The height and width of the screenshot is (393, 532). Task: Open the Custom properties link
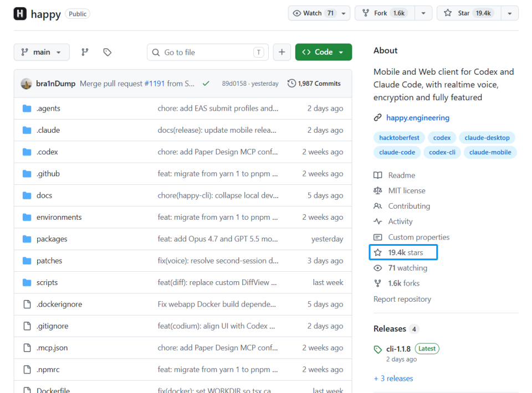click(x=419, y=237)
